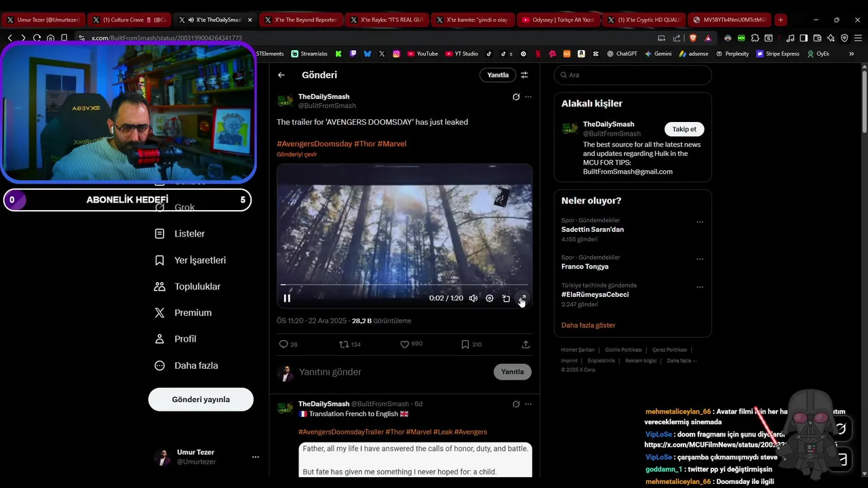Open more options on the main post
The height and width of the screenshot is (488, 868).
[x=528, y=97]
